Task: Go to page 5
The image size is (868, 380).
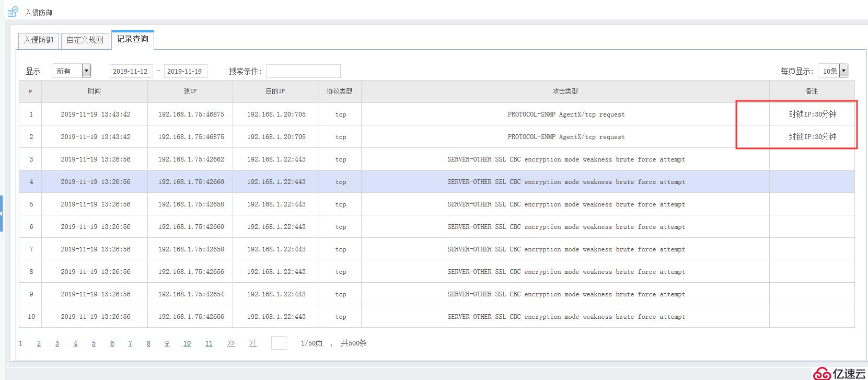Action: tap(94, 343)
